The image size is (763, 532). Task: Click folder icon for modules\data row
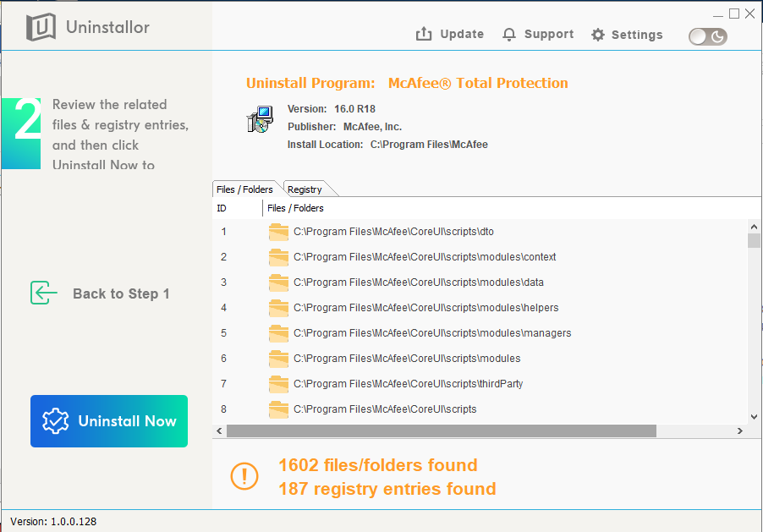[x=278, y=282]
